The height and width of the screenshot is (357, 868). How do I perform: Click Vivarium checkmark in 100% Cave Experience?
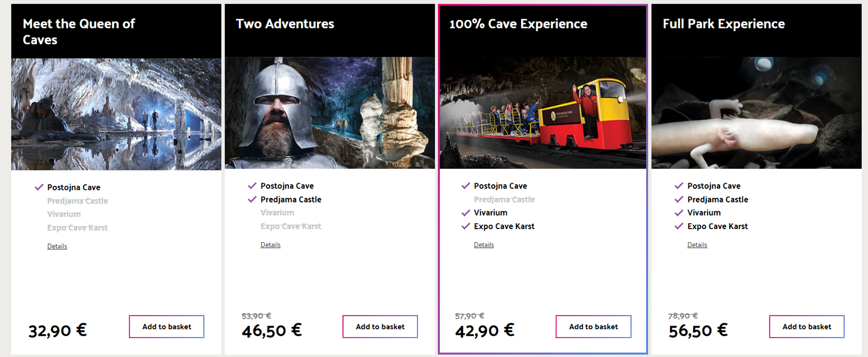[x=466, y=213]
